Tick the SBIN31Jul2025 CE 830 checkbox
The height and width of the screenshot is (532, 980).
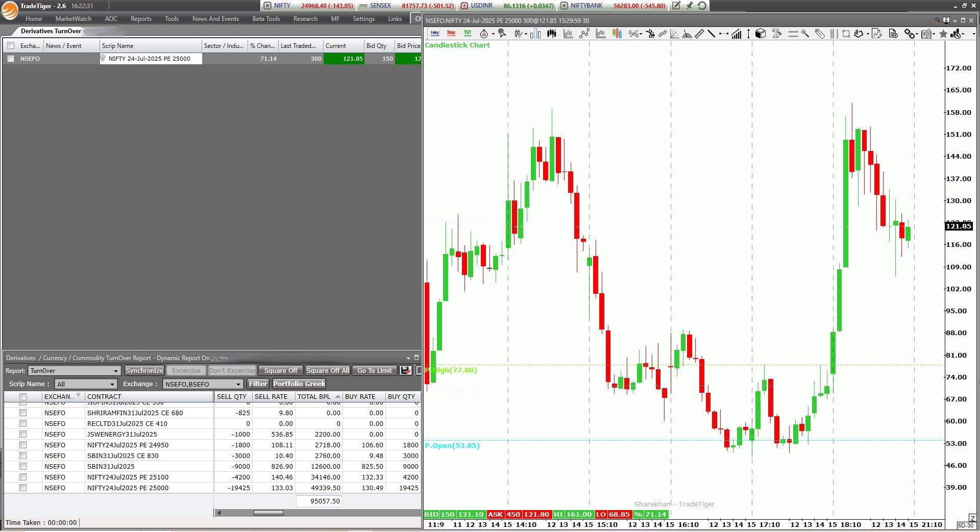pos(23,455)
